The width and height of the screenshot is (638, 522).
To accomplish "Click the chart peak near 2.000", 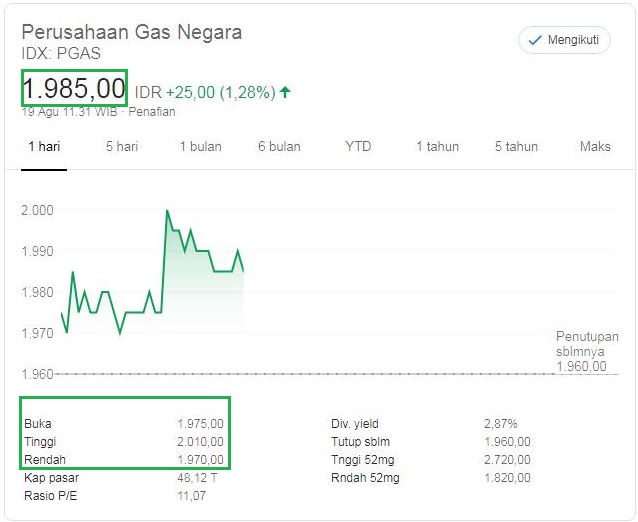I will (167, 212).
